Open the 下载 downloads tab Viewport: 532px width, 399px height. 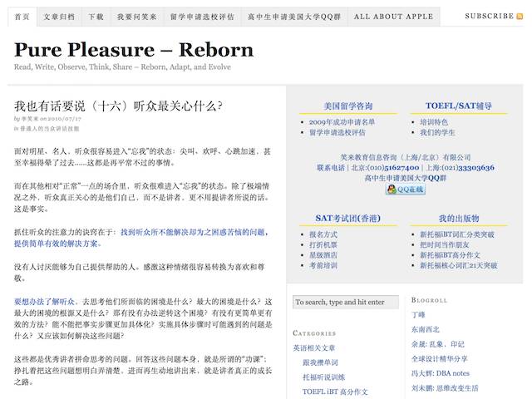[x=96, y=16]
